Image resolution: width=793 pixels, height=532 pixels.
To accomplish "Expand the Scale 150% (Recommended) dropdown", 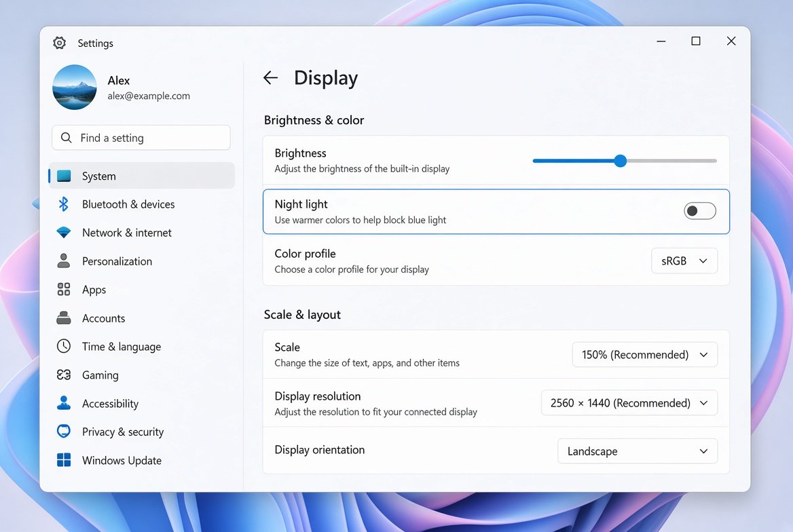I will point(645,354).
